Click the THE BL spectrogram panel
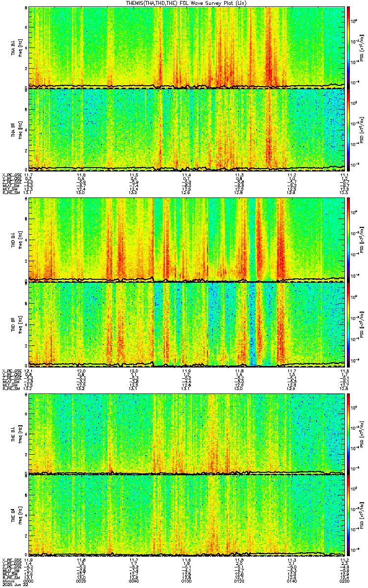 tap(186, 434)
